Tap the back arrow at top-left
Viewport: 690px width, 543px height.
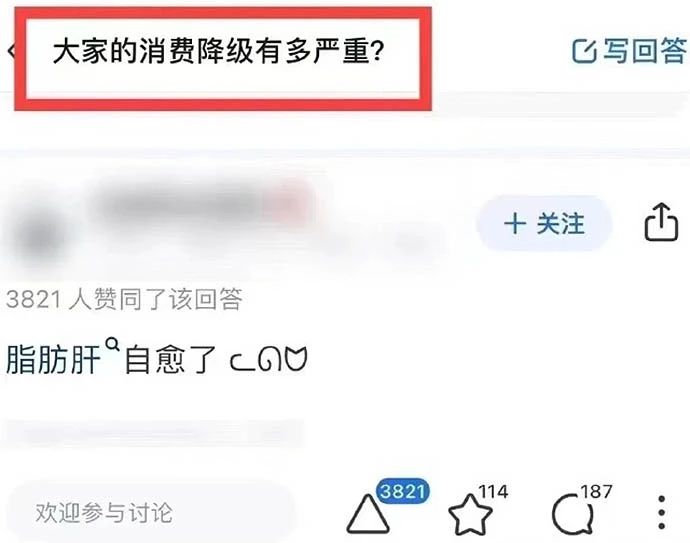pos(11,51)
